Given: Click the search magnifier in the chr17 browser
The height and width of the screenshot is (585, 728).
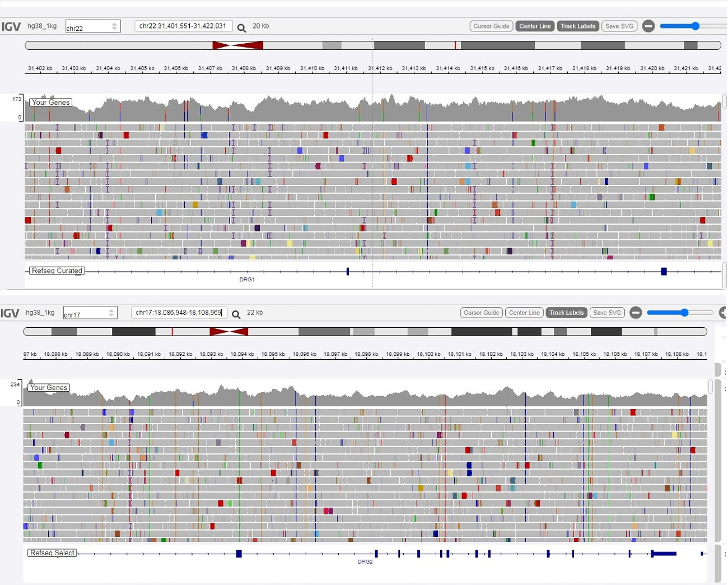Looking at the screenshot, I should [236, 314].
